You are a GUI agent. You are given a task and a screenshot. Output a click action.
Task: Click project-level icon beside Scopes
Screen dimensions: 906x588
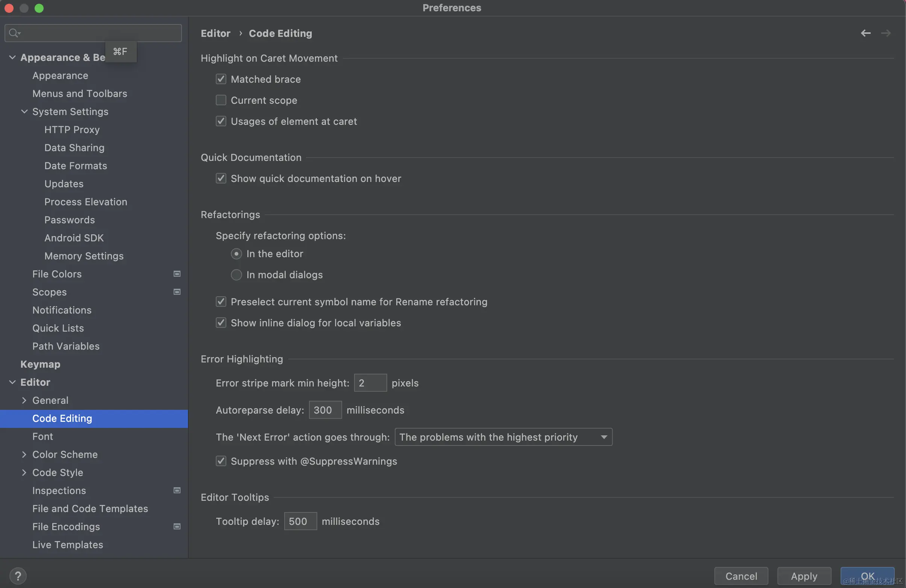point(177,292)
